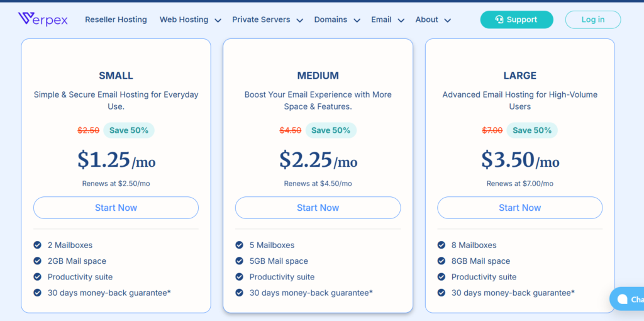Click Save 50% badge on LARGE plan
The height and width of the screenshot is (321, 644).
pos(532,130)
